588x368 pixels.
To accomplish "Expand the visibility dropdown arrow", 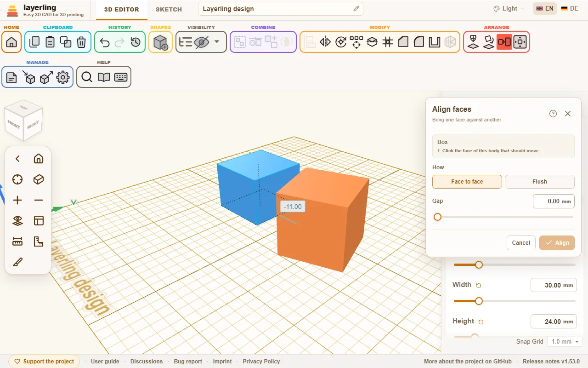I will pos(217,42).
